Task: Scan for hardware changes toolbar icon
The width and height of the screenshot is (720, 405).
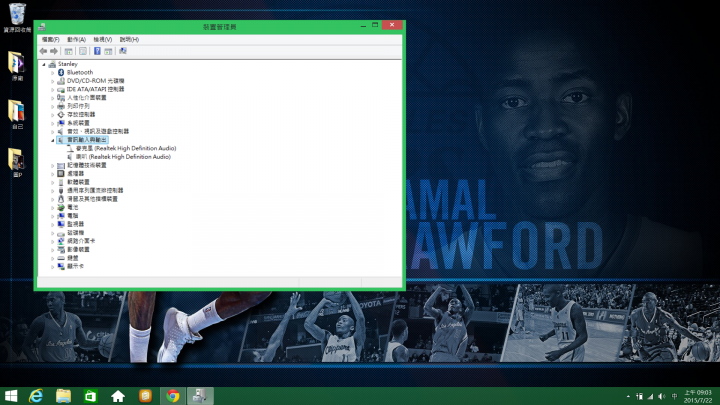Action: (x=123, y=51)
